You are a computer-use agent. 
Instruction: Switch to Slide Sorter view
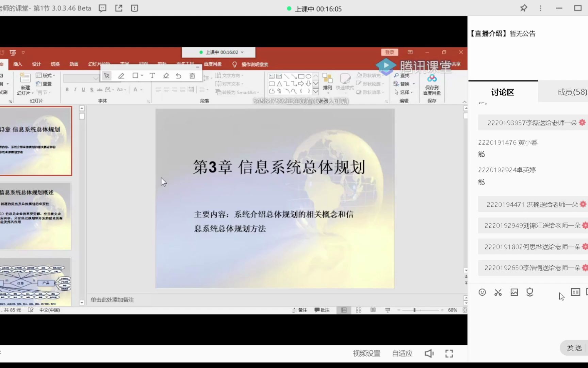359,310
